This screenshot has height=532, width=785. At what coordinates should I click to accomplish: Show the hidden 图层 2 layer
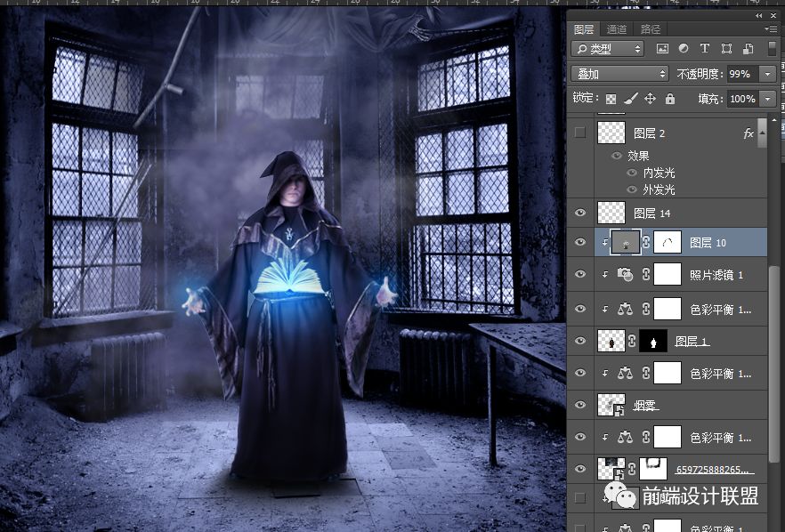[580, 133]
